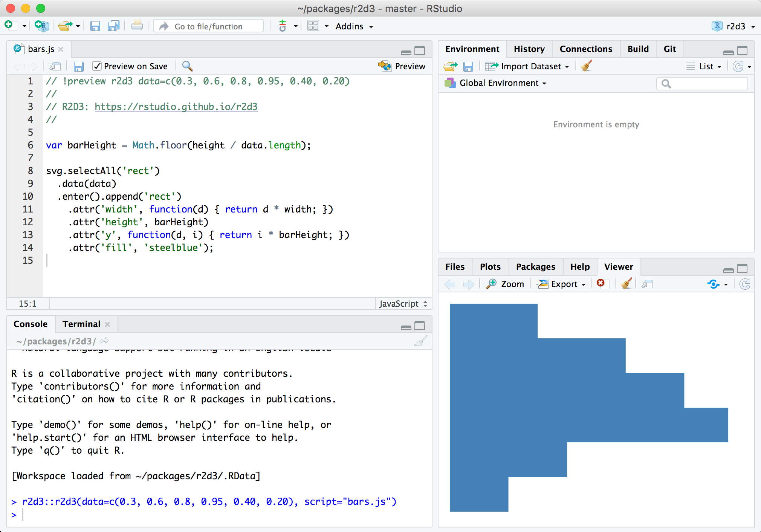Zoom the plot in the Viewer
761x532 pixels.
[505, 284]
